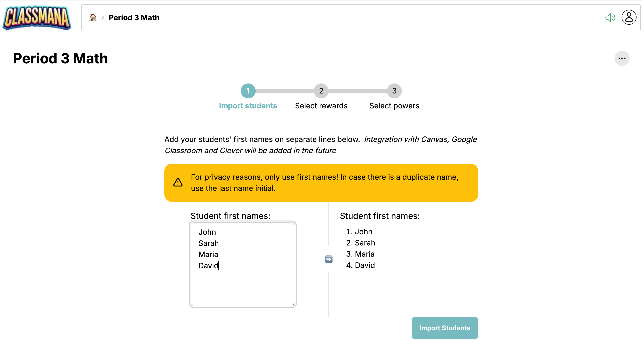Open the Select powers step label
644x352 pixels.
tap(394, 106)
